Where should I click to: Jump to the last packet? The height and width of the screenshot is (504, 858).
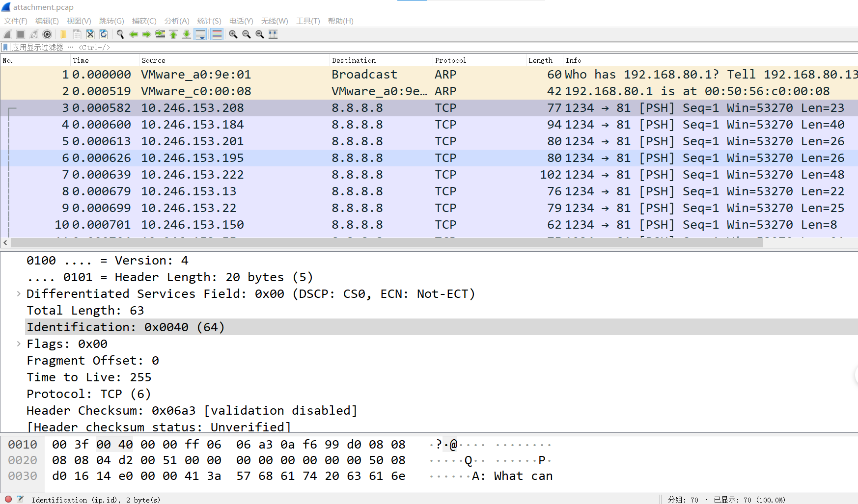pyautogui.click(x=187, y=34)
